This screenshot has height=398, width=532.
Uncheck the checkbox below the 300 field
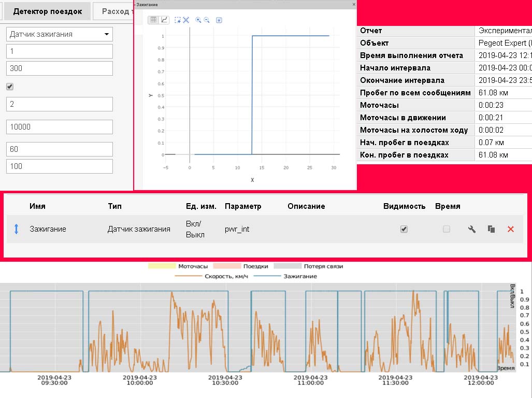pyautogui.click(x=10, y=87)
